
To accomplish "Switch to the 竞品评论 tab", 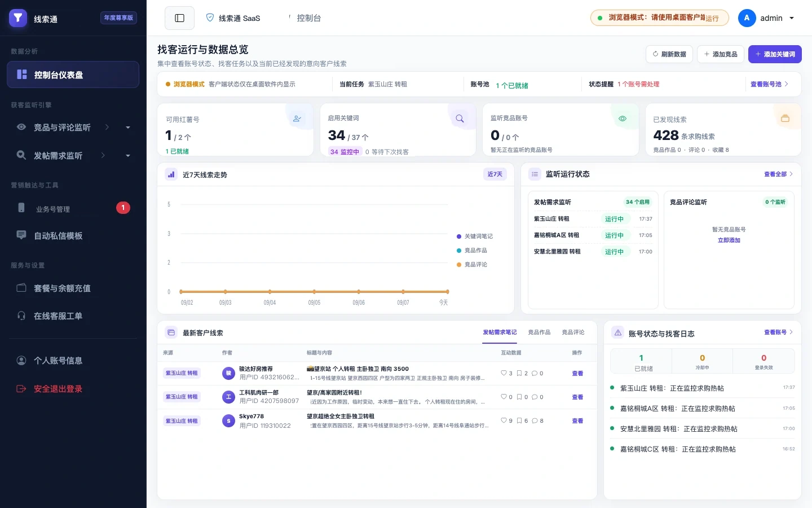I will pyautogui.click(x=573, y=332).
